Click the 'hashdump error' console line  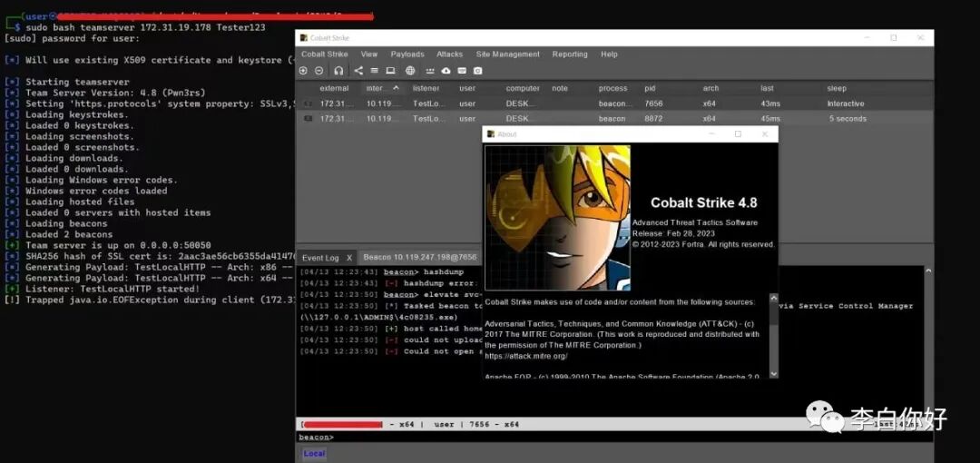pyautogui.click(x=390, y=283)
